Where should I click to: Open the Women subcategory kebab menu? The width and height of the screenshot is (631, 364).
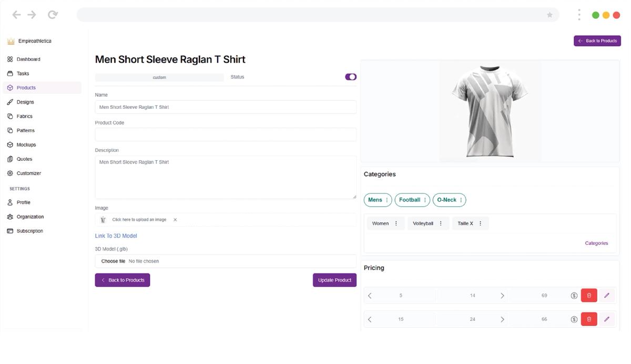coord(397,223)
